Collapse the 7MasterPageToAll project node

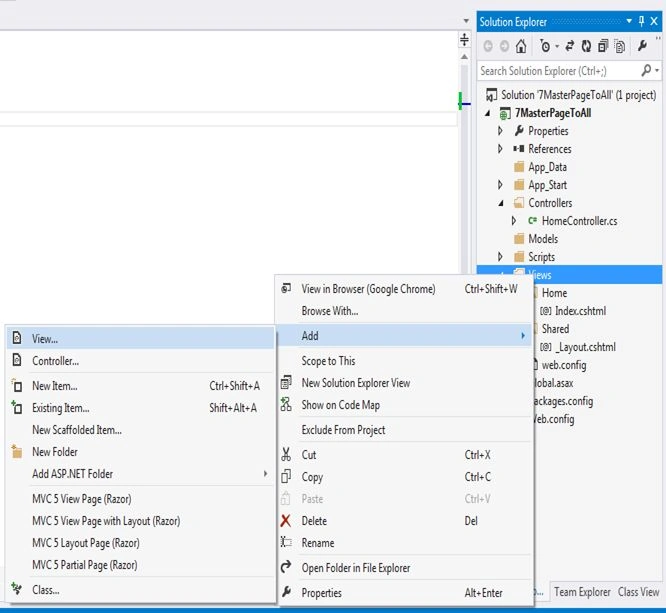point(488,113)
